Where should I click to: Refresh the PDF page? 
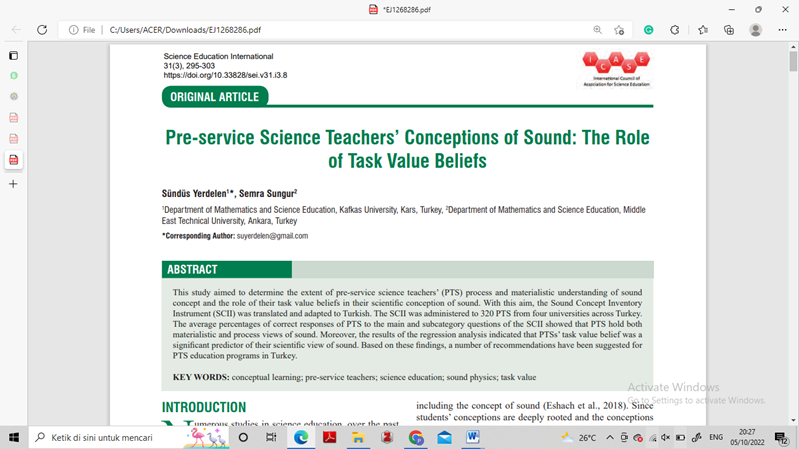coord(42,30)
